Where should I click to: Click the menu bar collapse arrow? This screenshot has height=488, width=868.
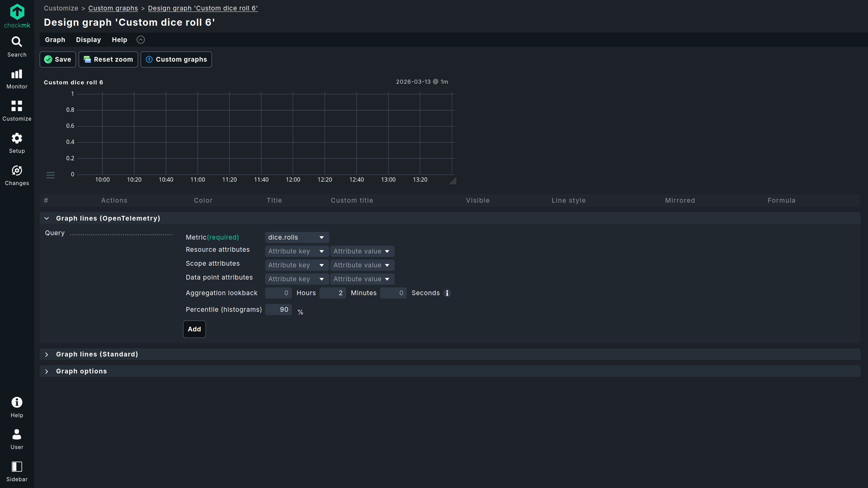coord(141,40)
